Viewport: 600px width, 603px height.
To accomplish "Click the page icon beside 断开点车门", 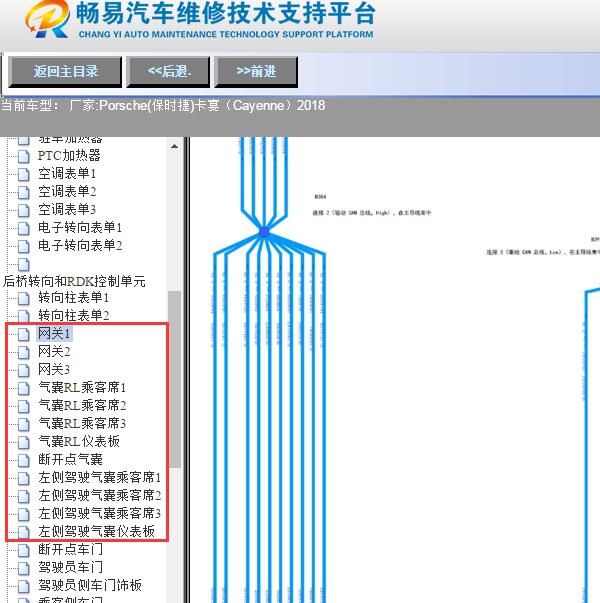I will click(24, 551).
